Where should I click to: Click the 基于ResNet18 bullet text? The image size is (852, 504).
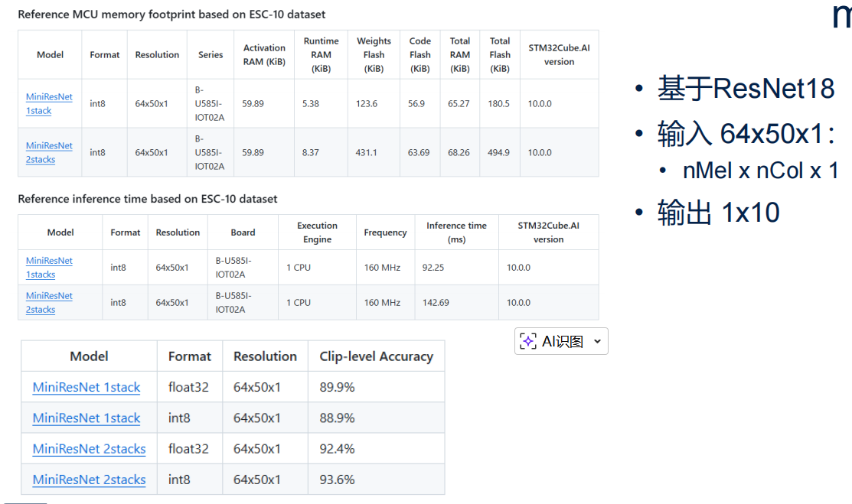(x=746, y=89)
